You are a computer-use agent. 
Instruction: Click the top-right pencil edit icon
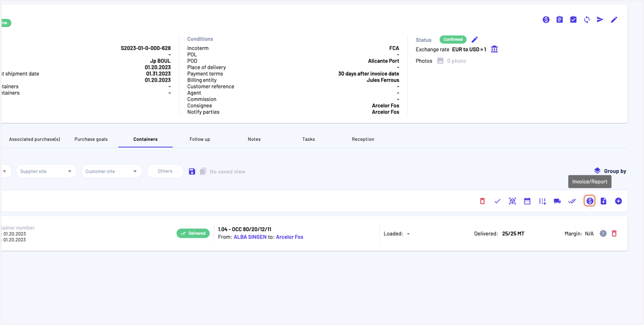[614, 20]
